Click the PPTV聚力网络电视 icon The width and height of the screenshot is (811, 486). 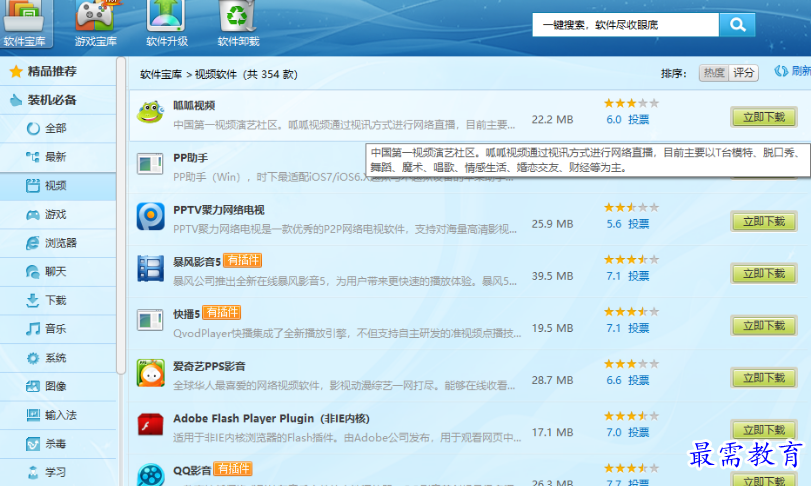point(151,216)
